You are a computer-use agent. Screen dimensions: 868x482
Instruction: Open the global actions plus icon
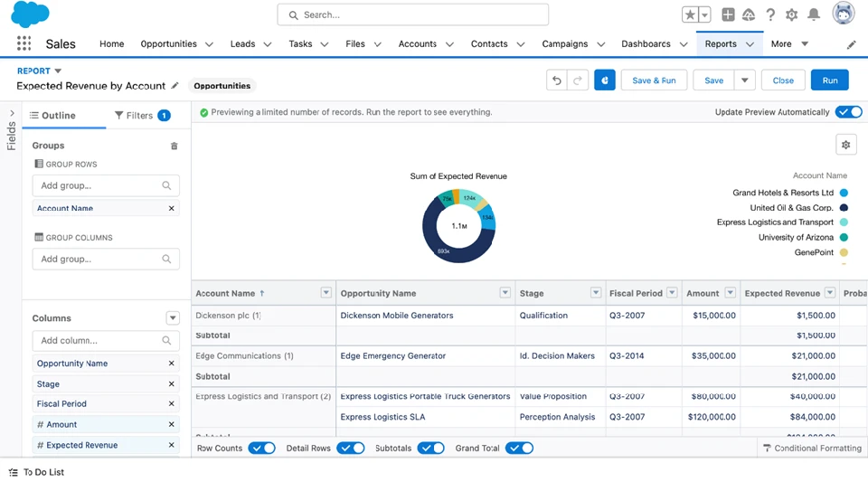coord(728,15)
